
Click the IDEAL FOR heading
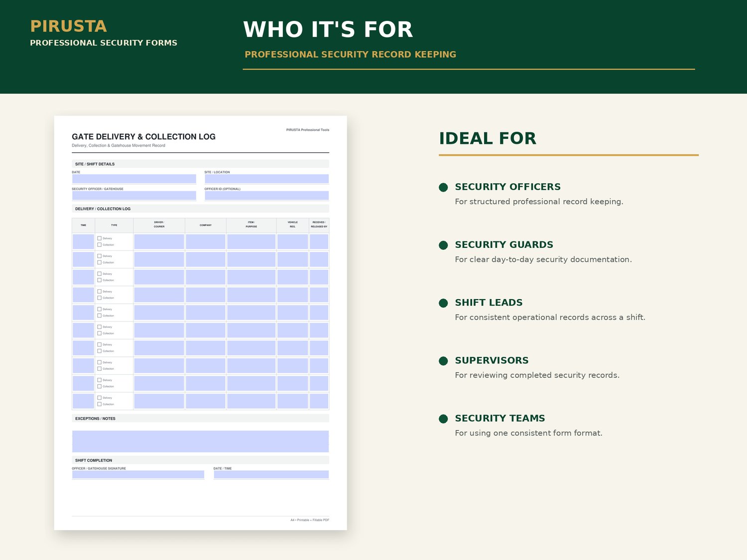[x=488, y=138]
